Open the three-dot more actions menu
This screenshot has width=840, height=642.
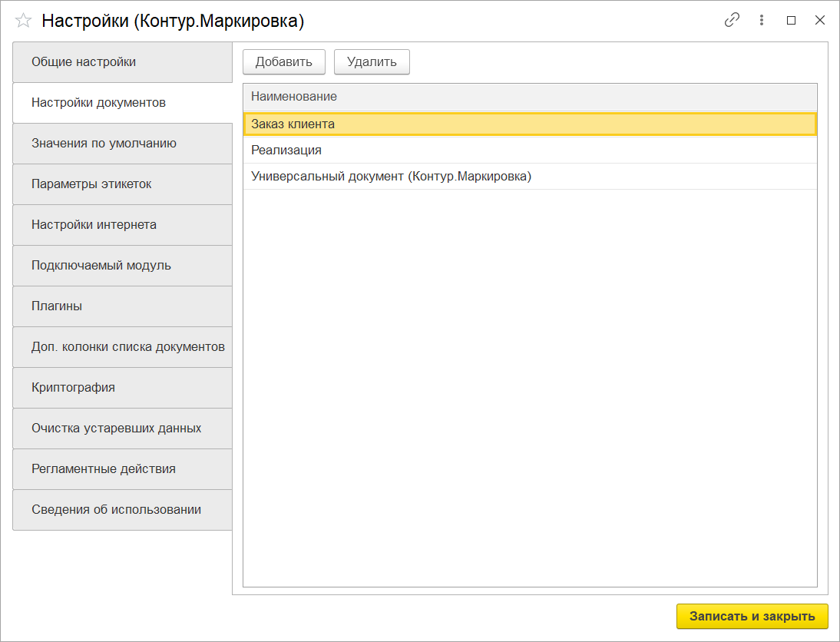(x=761, y=21)
